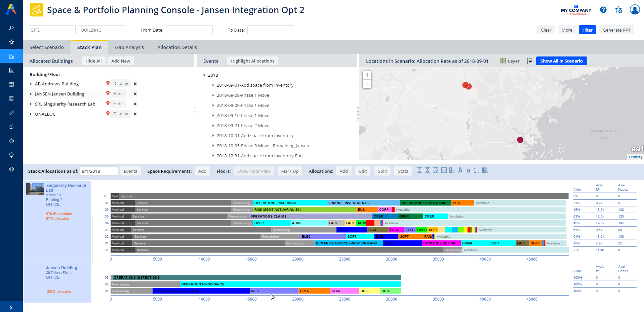Click the compress stack horizontally icon
This screenshot has height=312, width=644.
[x=444, y=170]
